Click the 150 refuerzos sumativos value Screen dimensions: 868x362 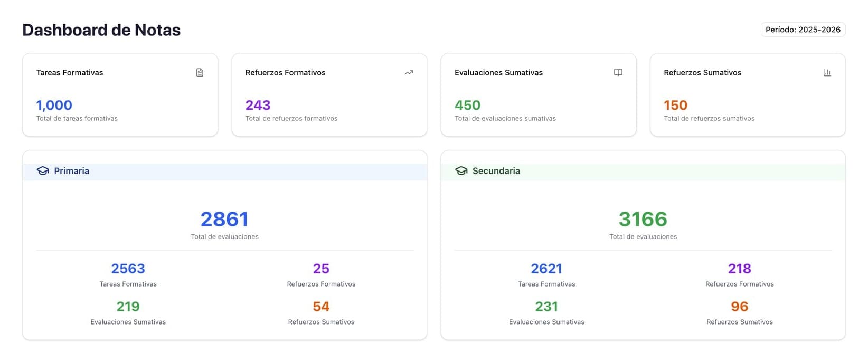[x=676, y=105]
